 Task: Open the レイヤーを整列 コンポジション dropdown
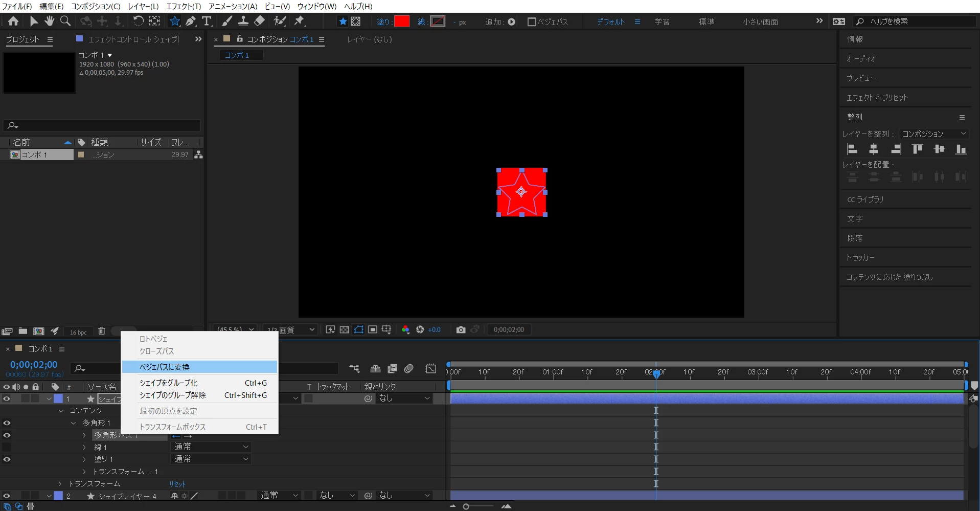934,134
